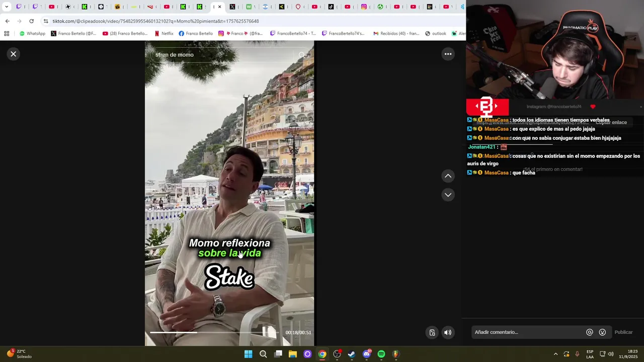
Task: Click the tiktok.com address bar URL
Action: (155, 21)
